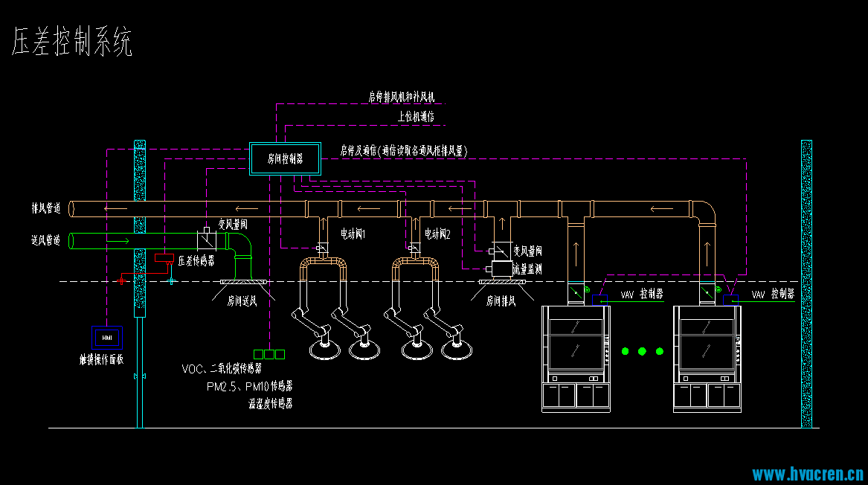This screenshot has height=485, width=868.
Task: Click the middle green dot between fume hoods
Action: click(x=643, y=351)
